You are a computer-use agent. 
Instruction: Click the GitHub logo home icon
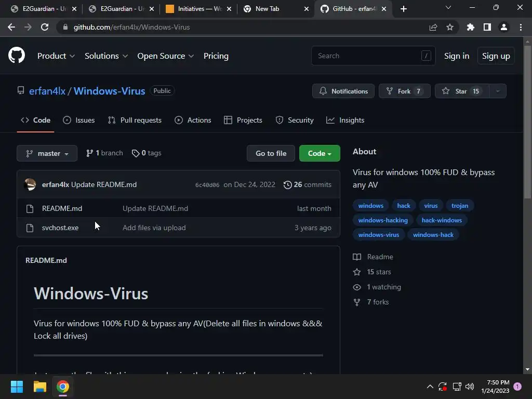(x=17, y=56)
